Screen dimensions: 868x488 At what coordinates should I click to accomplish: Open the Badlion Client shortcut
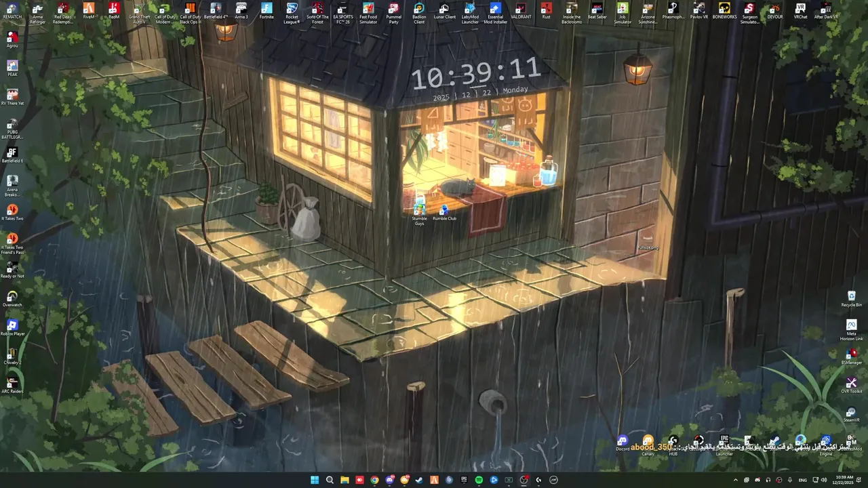click(419, 13)
